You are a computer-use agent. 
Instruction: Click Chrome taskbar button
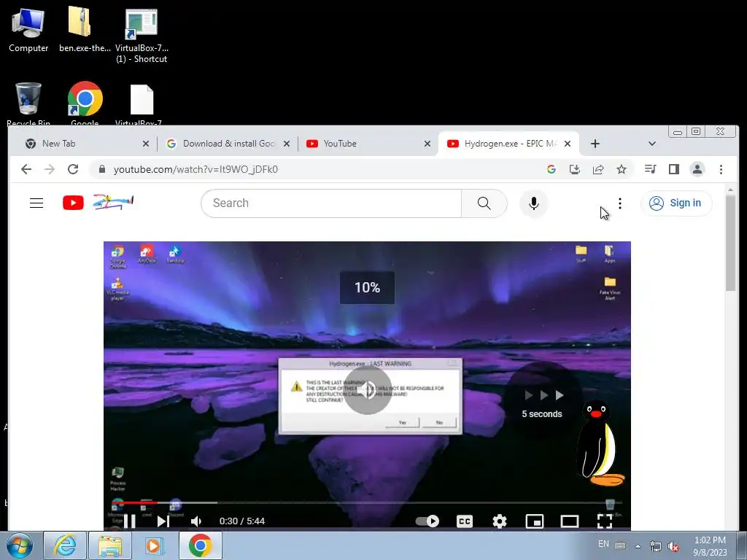(200, 545)
